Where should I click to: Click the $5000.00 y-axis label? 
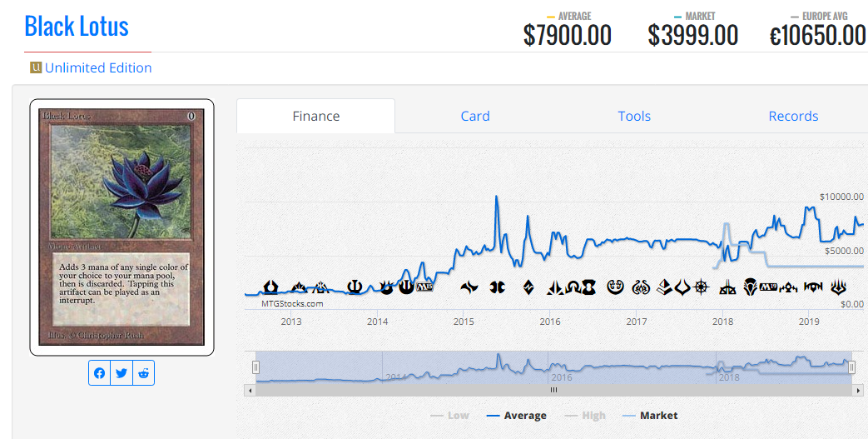tap(844, 251)
